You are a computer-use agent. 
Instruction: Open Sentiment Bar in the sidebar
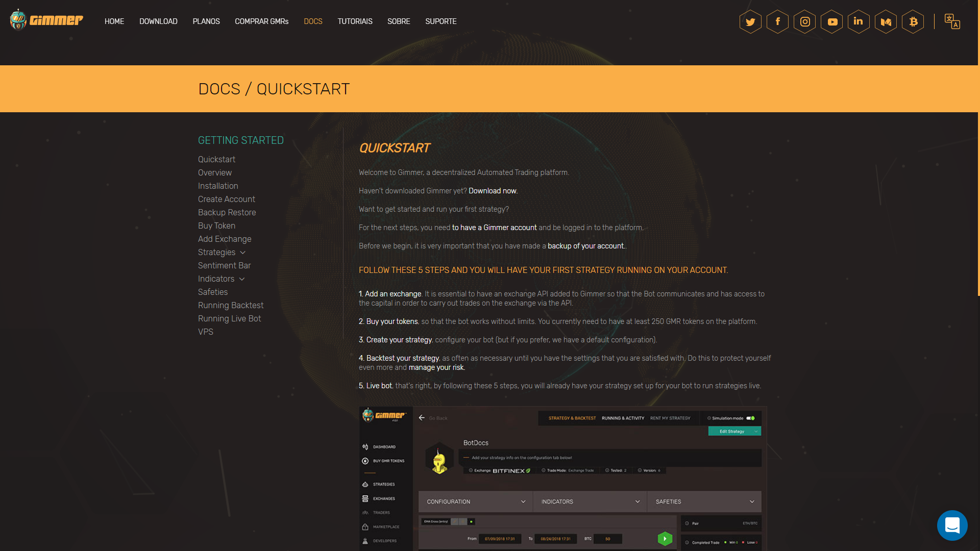[225, 266]
